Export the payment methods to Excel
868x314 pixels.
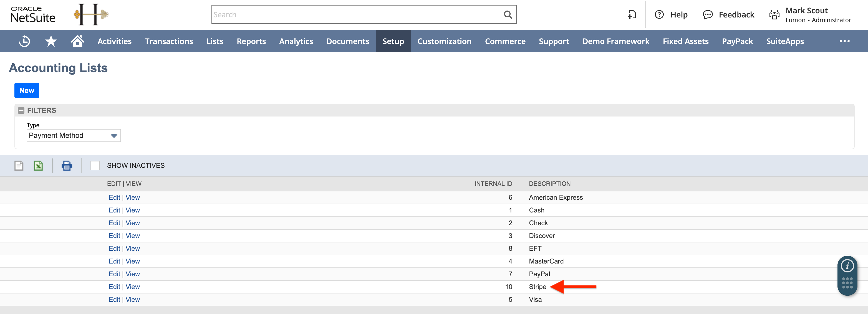(x=38, y=165)
